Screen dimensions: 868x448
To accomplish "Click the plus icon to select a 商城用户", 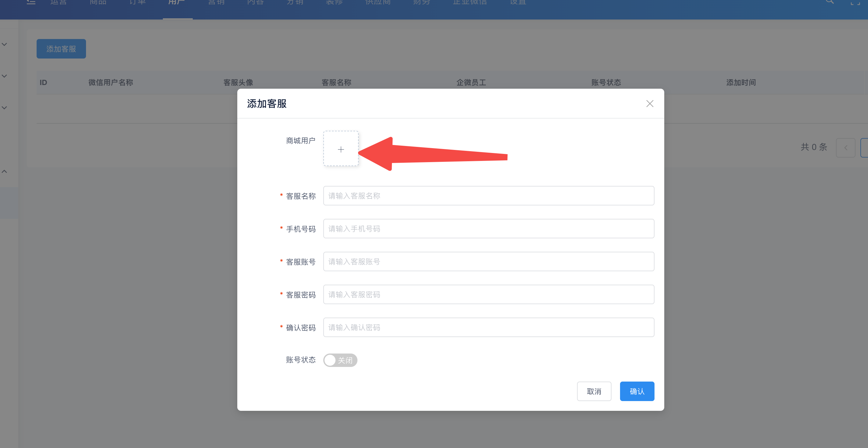I will tap(341, 149).
